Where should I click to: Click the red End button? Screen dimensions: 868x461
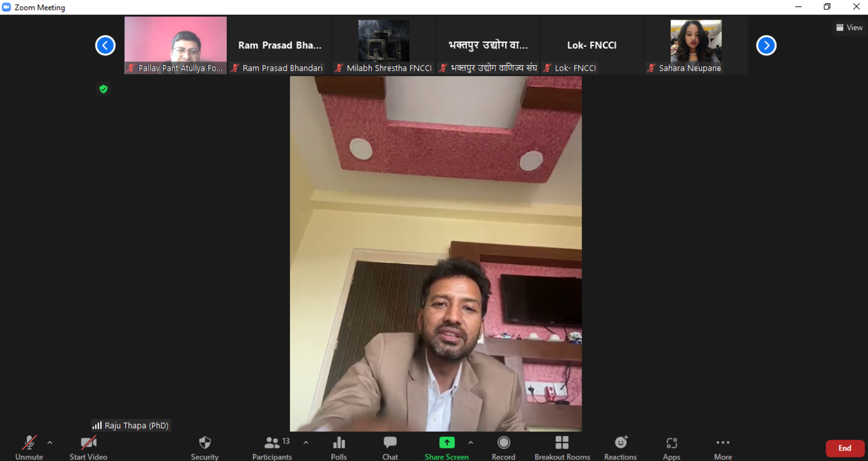[844, 448]
